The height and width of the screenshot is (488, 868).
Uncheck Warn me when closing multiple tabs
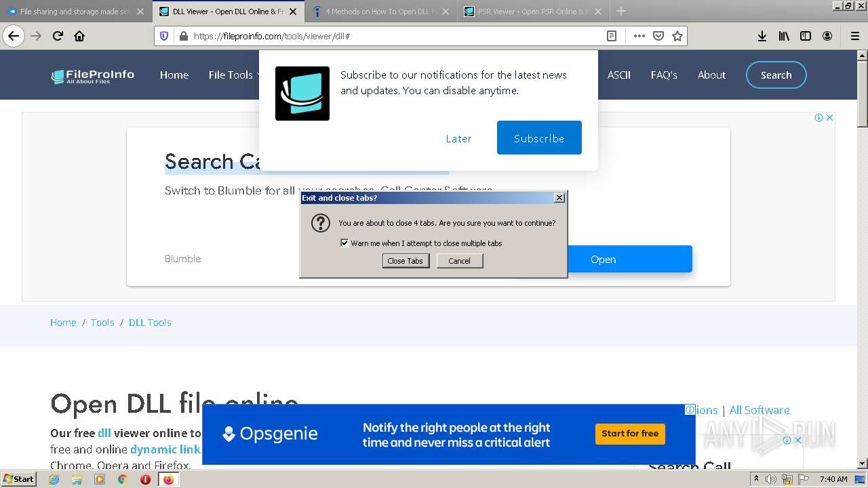[x=344, y=243]
